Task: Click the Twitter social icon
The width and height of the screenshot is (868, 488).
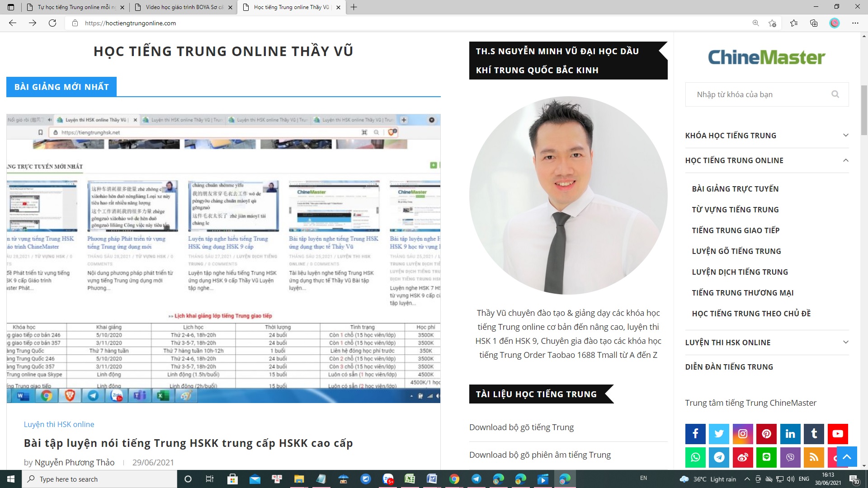Action: point(719,434)
